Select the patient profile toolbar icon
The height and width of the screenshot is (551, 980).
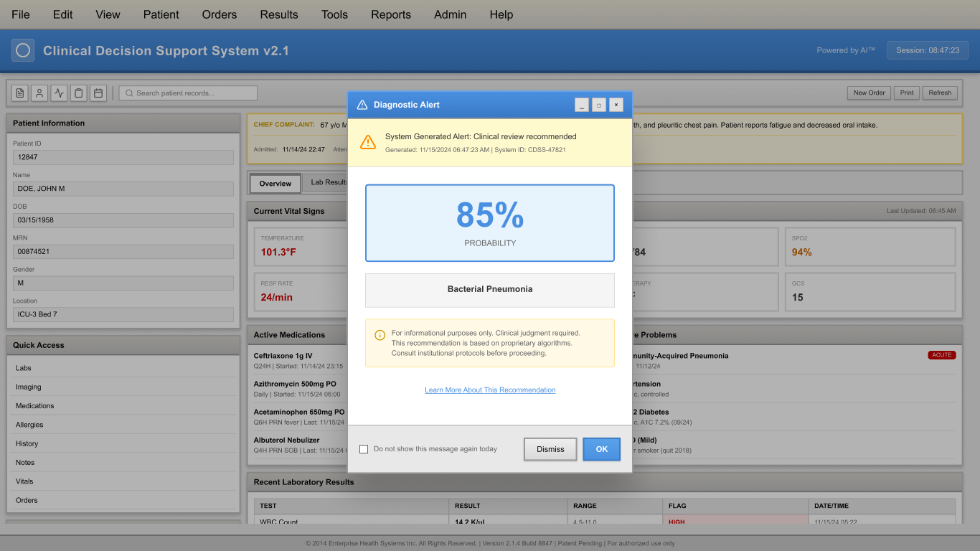click(x=39, y=93)
